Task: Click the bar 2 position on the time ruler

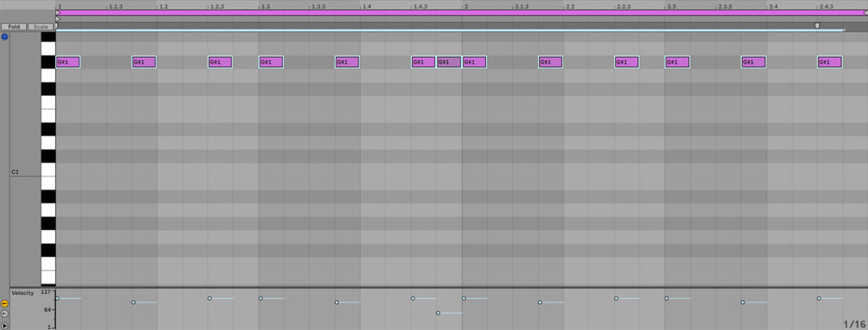Action: 466,6
